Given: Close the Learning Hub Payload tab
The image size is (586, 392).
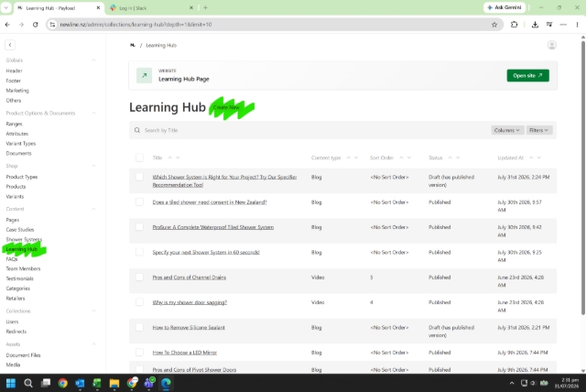Looking at the screenshot, I should pyautogui.click(x=98, y=8).
